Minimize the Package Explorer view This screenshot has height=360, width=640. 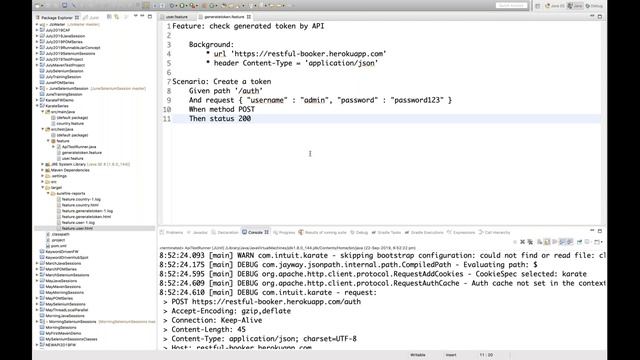(x=142, y=16)
